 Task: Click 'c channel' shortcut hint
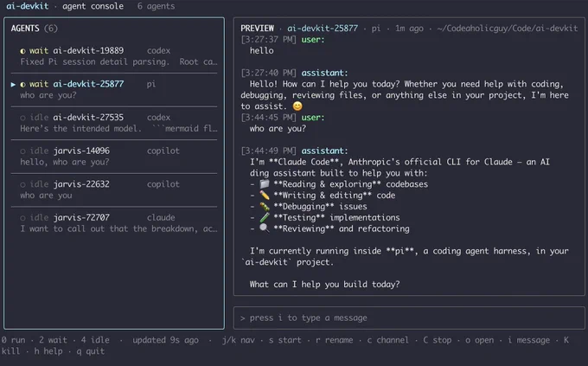click(387, 340)
